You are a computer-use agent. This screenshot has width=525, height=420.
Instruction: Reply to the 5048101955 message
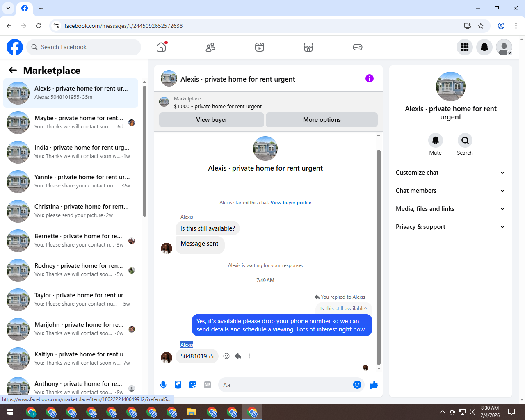coord(238,356)
